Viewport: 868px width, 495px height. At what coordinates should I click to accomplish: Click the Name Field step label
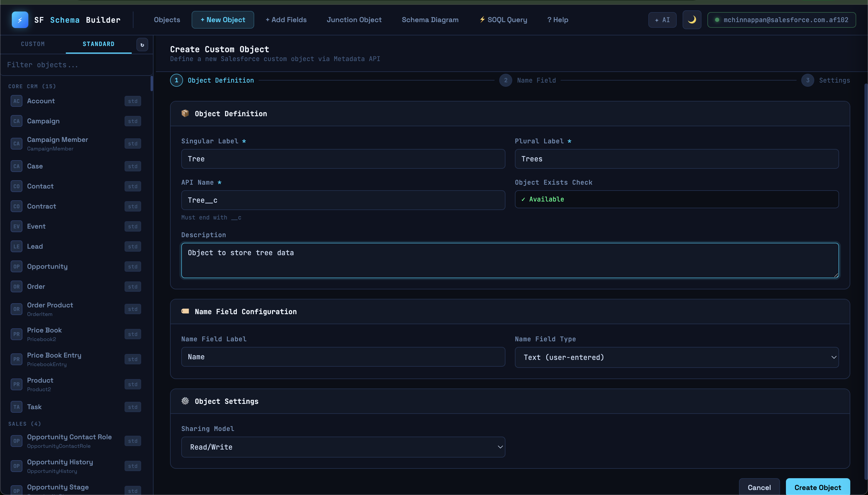pyautogui.click(x=536, y=81)
